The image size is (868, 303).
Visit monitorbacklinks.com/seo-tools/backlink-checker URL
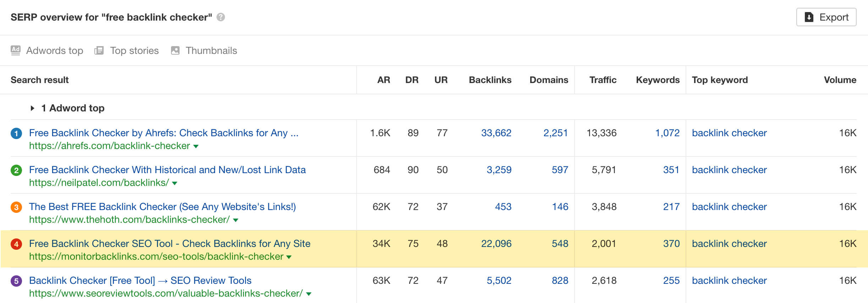point(156,257)
